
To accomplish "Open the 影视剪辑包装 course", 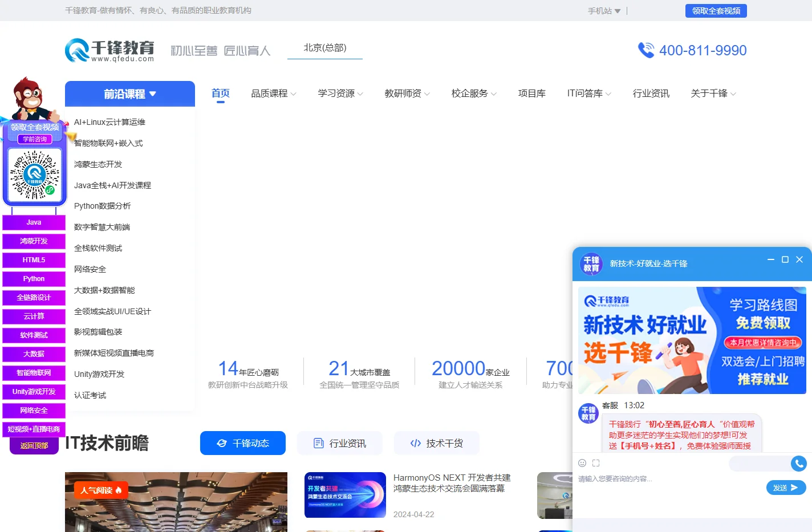I will click(98, 332).
